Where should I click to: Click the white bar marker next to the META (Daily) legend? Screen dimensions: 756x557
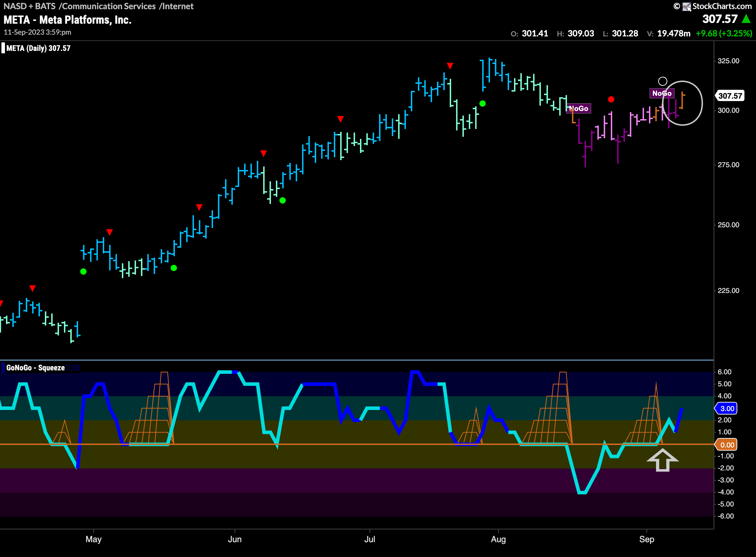pos(3,48)
